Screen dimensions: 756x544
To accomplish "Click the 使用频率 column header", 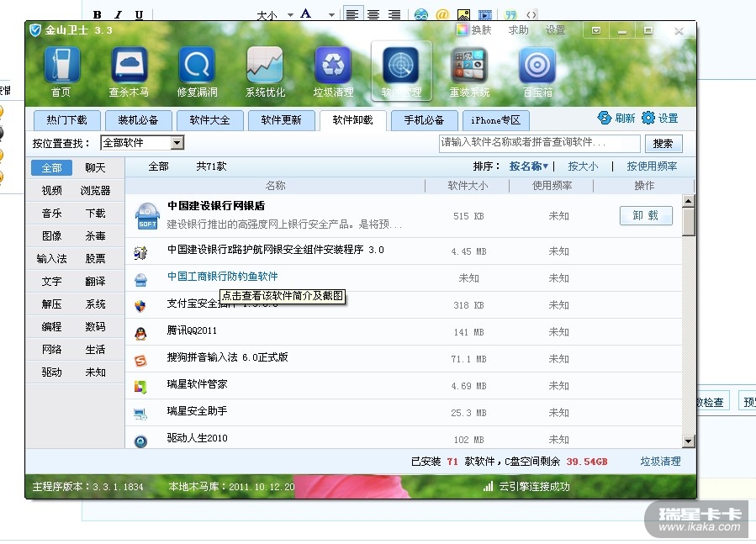I will [552, 186].
